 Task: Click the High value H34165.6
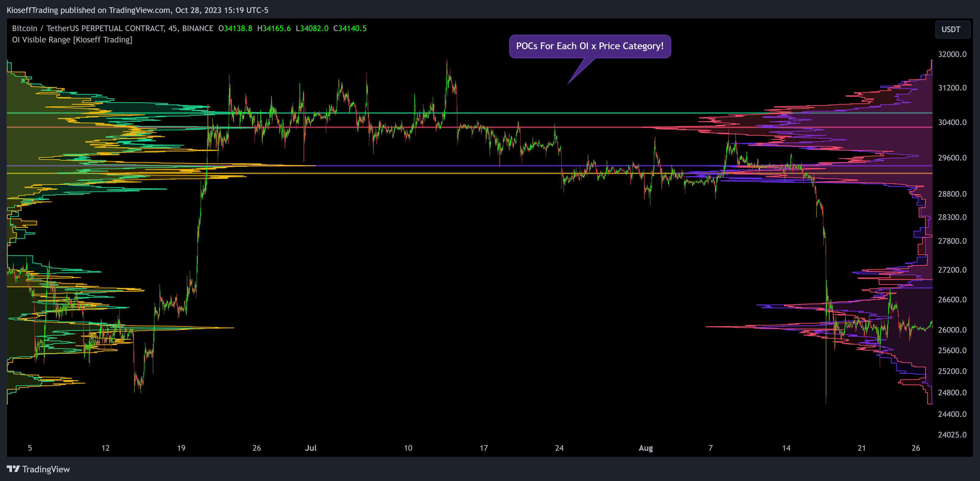(274, 28)
